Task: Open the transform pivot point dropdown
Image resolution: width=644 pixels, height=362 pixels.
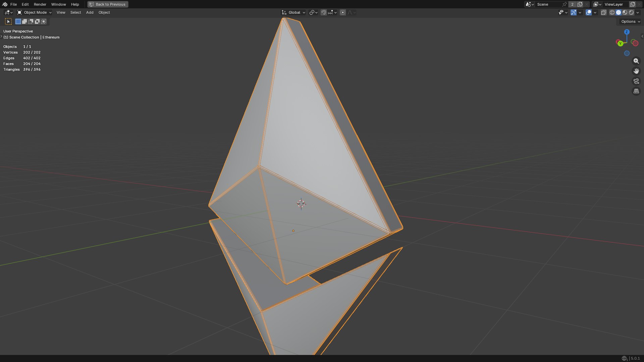Action: pyautogui.click(x=313, y=12)
